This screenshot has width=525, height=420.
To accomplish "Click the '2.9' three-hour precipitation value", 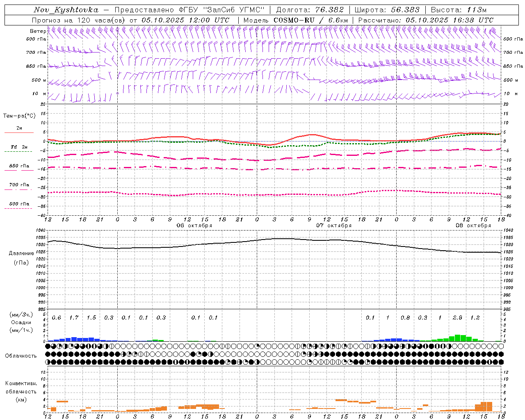I will coord(457,318).
